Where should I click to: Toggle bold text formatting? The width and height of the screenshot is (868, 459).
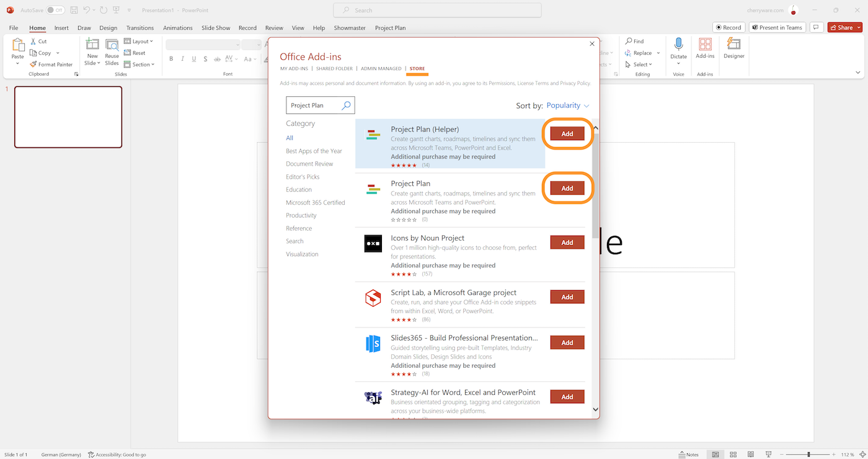click(171, 59)
